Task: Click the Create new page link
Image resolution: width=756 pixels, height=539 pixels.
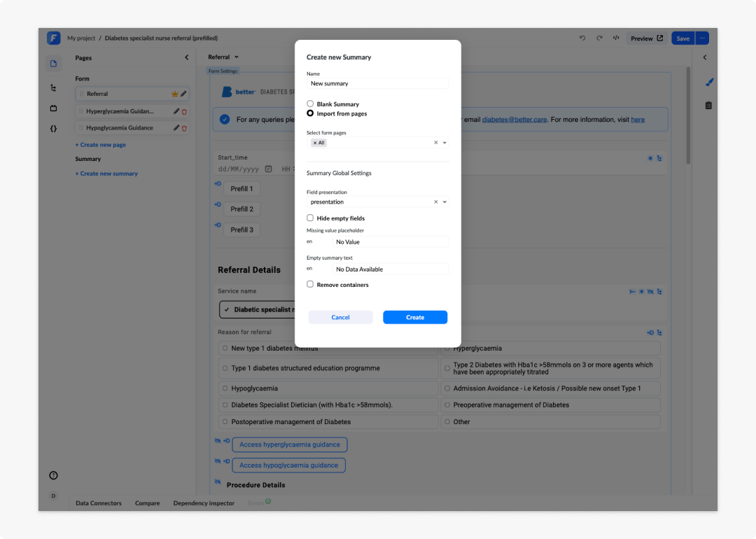Action: [100, 145]
